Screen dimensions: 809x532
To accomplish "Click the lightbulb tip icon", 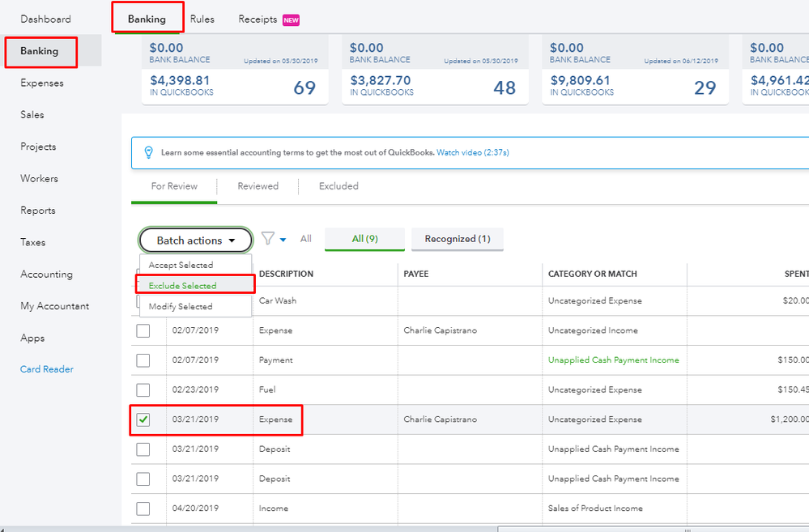I will [x=148, y=152].
